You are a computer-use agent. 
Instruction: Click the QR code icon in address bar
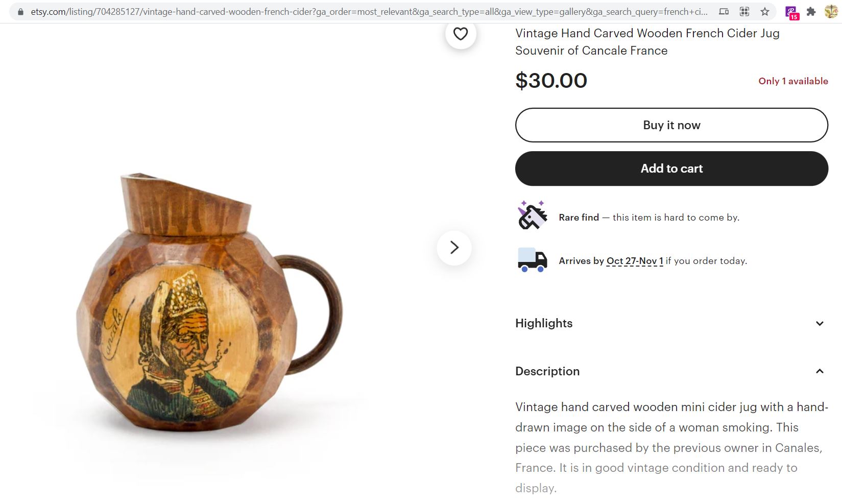click(744, 11)
